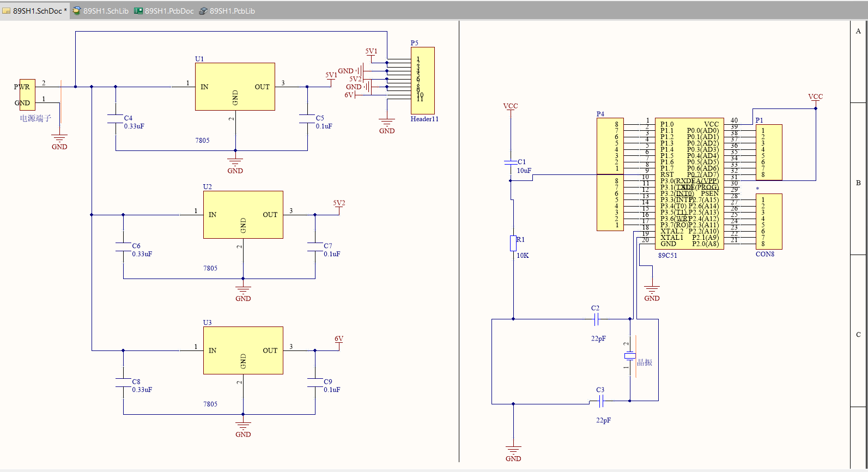Select the crystal oscillator symbol

[x=630, y=356]
